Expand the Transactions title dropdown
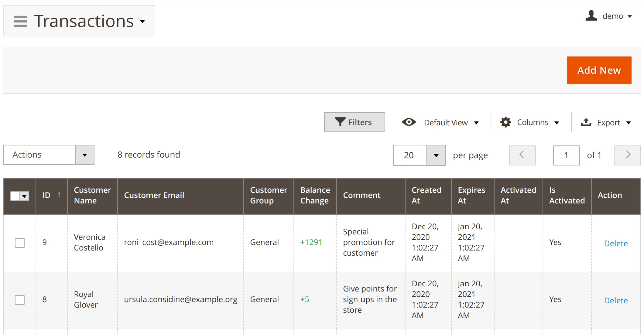The height and width of the screenshot is (334, 644). [x=143, y=22]
